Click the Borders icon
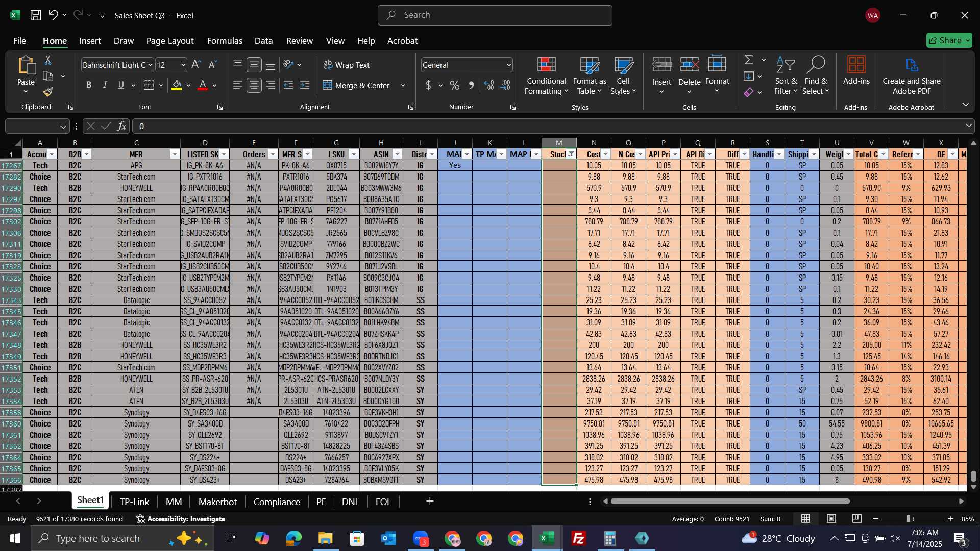Screen dimensions: 980x551 [x=149, y=85]
